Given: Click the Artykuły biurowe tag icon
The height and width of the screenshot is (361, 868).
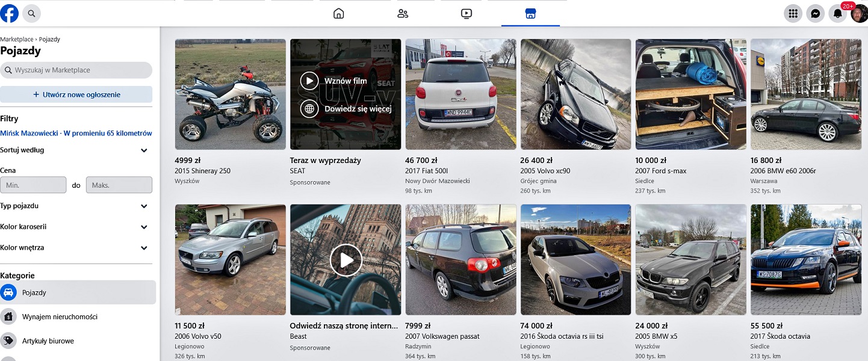Looking at the screenshot, I should [8, 341].
